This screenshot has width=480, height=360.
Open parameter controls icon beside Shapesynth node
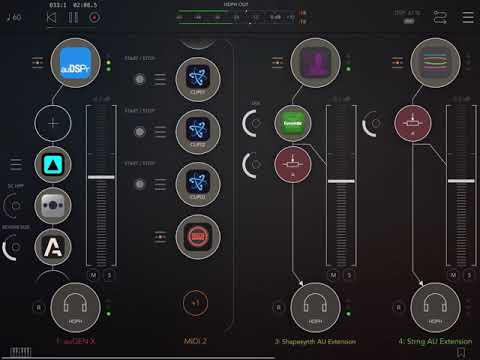pos(278,63)
